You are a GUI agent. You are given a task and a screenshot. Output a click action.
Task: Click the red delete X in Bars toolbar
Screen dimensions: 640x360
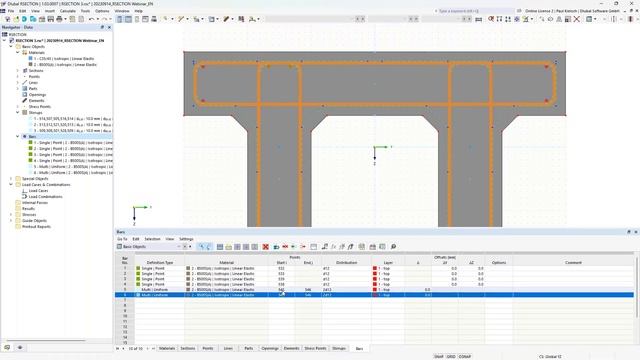(265, 247)
